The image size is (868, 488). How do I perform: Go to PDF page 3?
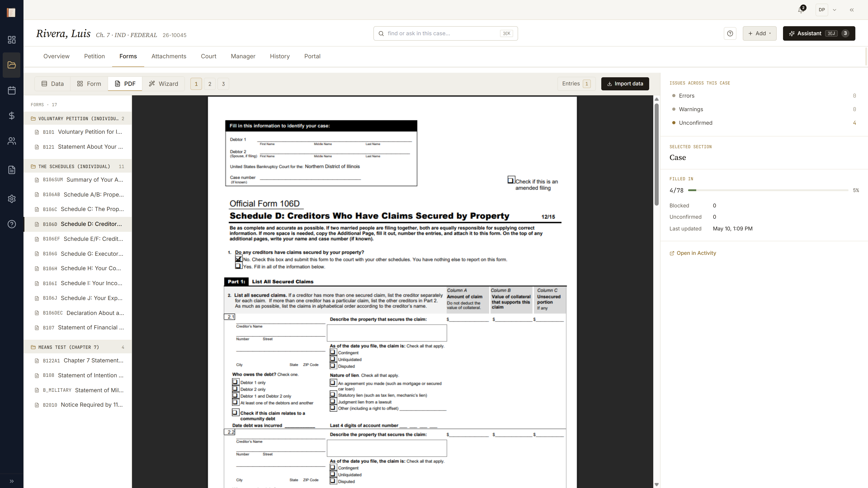tap(223, 84)
